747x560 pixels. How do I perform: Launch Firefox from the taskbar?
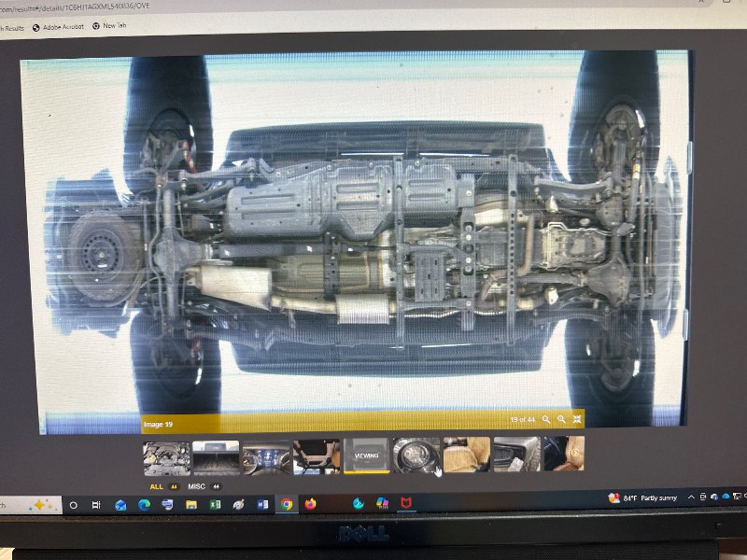coord(310,504)
